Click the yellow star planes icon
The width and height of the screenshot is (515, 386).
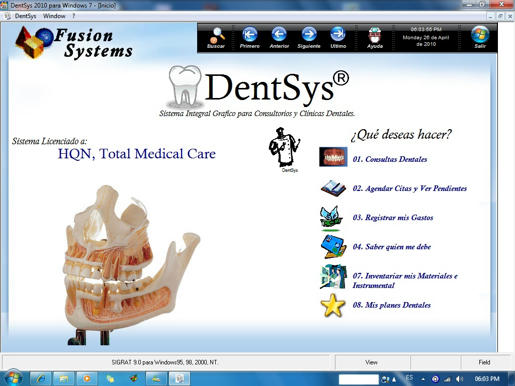(x=332, y=305)
